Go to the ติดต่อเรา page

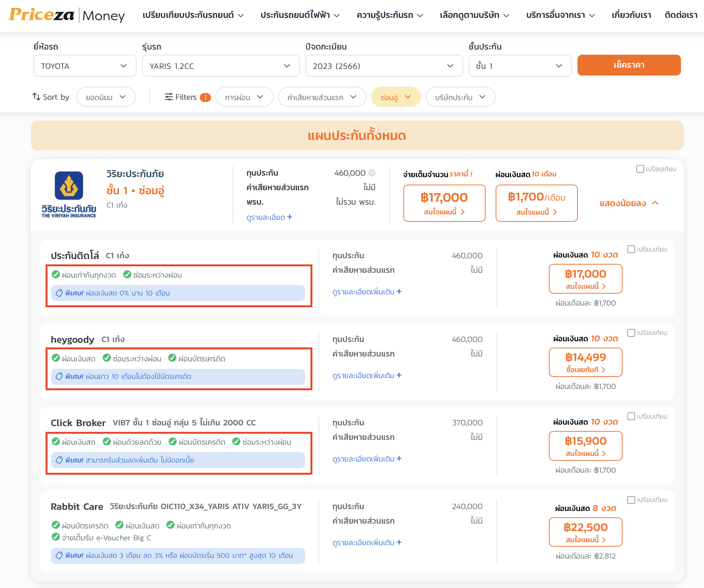click(x=681, y=15)
